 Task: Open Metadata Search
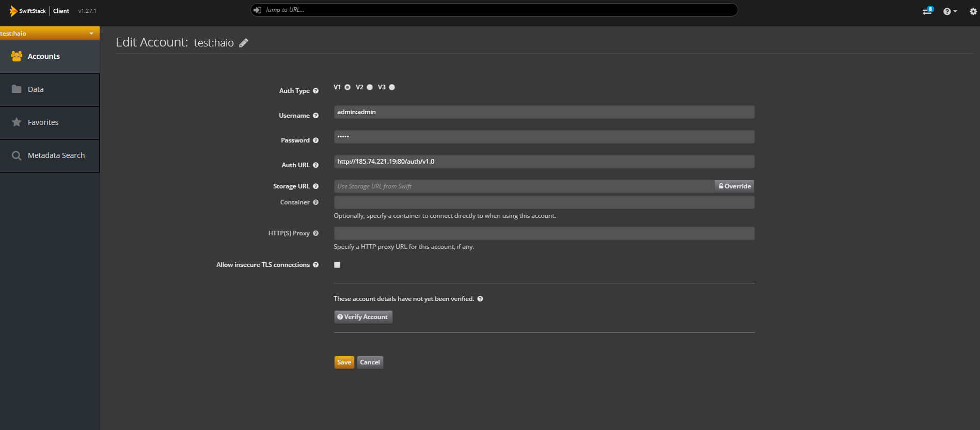[50, 156]
